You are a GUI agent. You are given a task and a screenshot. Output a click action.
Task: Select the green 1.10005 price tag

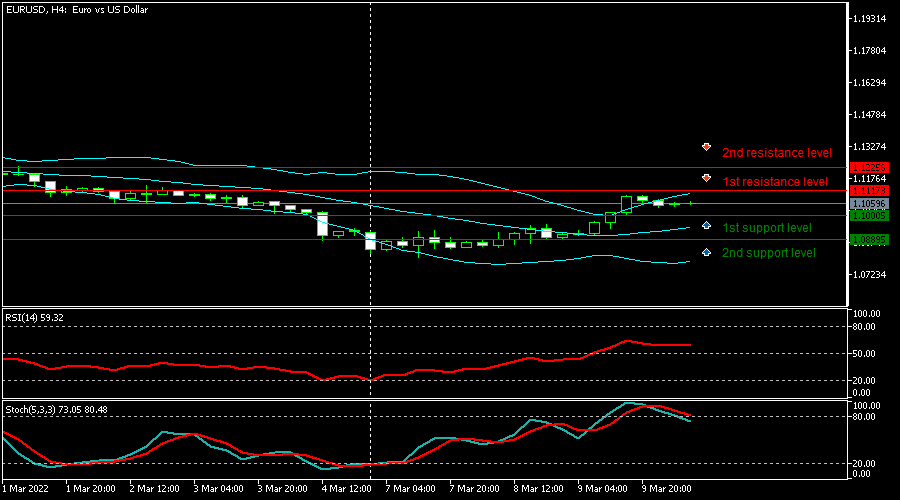tap(868, 215)
